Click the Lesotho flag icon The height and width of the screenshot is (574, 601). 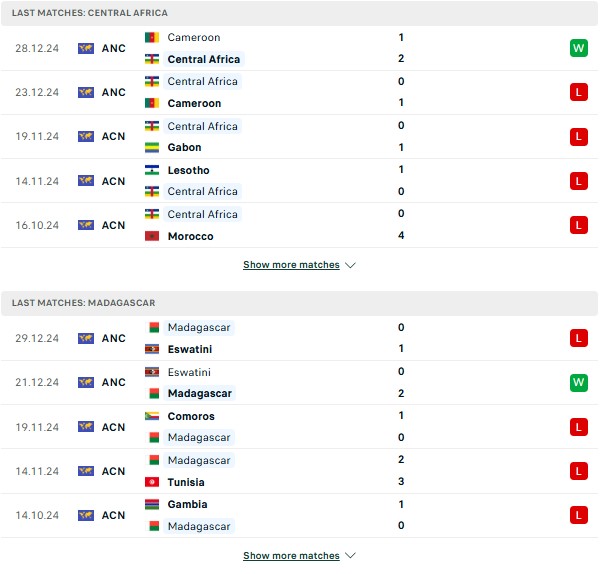pos(152,170)
